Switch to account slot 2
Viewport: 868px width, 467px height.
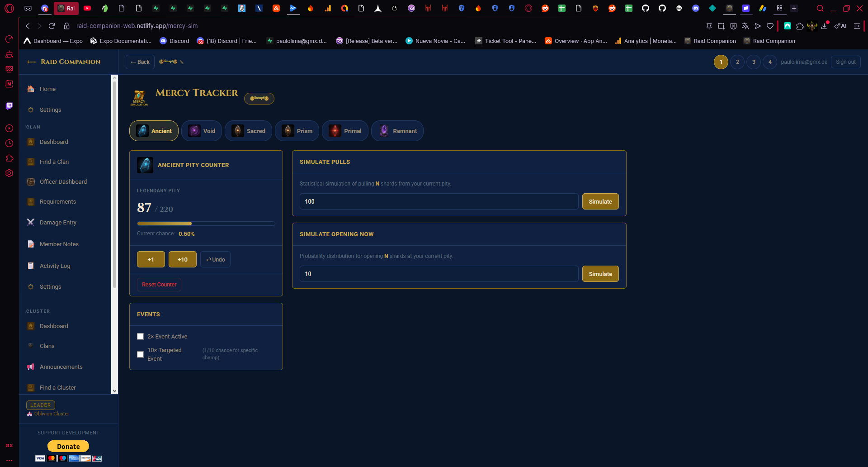pyautogui.click(x=737, y=62)
